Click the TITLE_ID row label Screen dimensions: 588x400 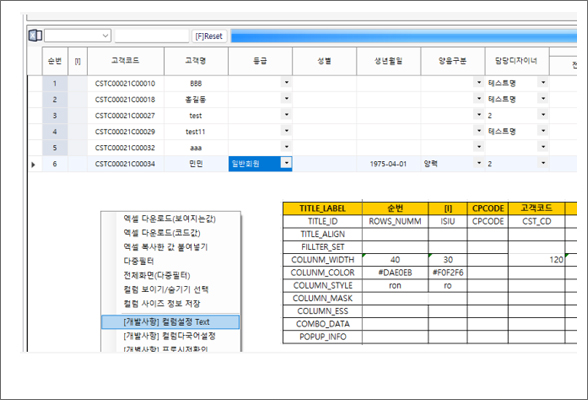[322, 221]
